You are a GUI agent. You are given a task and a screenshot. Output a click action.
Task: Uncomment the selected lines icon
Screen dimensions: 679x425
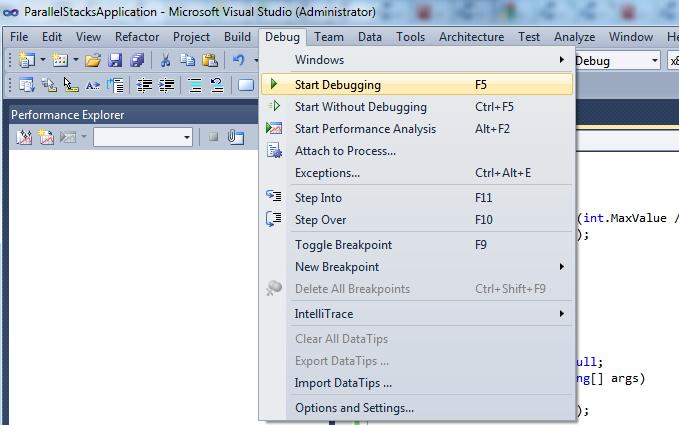click(x=217, y=85)
